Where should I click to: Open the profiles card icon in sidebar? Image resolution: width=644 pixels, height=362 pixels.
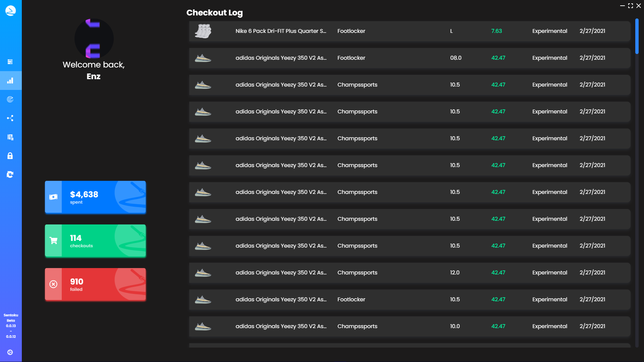coord(10,137)
